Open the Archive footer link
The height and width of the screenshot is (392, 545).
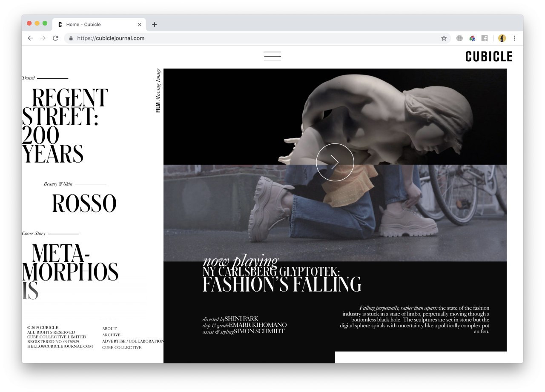pos(112,335)
